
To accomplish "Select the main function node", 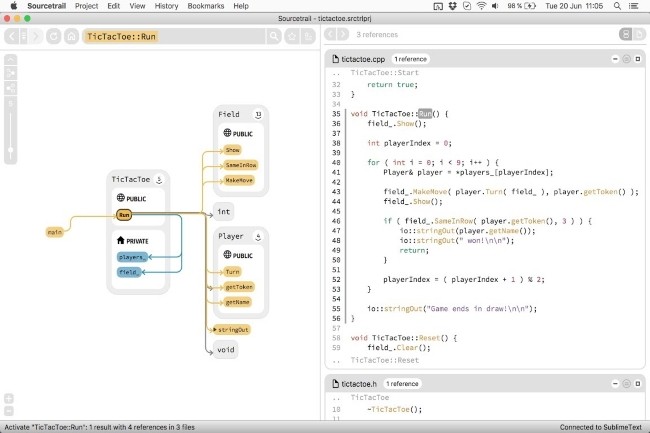I will coord(54,232).
